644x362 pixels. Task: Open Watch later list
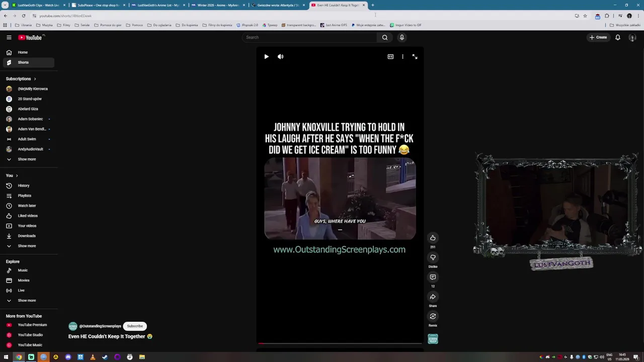[x=28, y=206]
